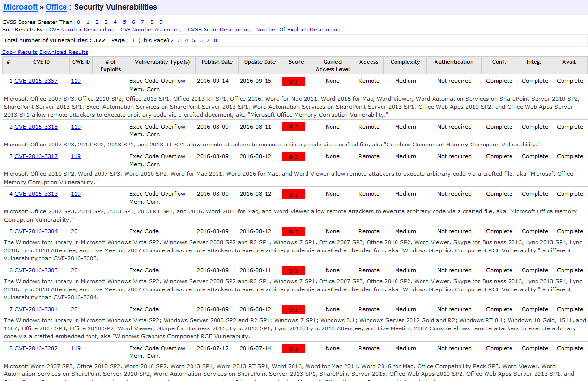588x381 pixels.
Task: Open CVE-2016-3357 details
Action: tap(36, 81)
